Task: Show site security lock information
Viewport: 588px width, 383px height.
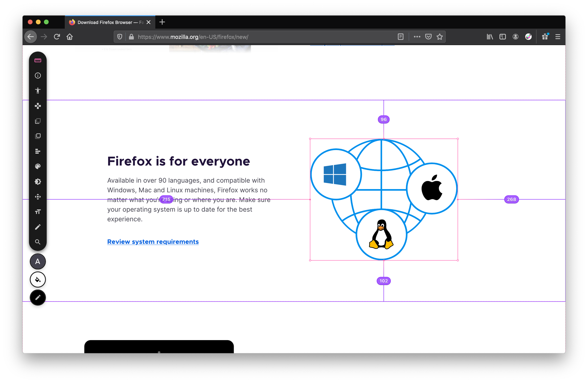Action: click(131, 37)
